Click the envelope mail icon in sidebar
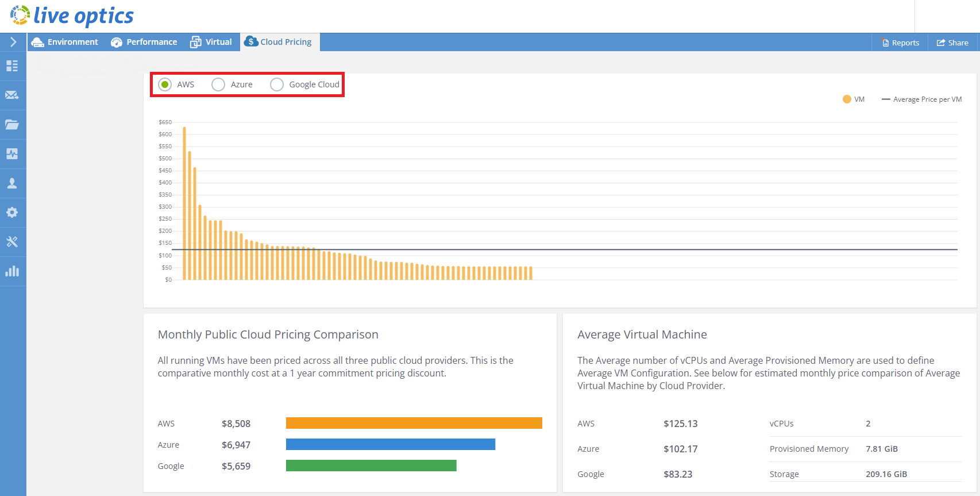This screenshot has width=980, height=496. (12, 95)
